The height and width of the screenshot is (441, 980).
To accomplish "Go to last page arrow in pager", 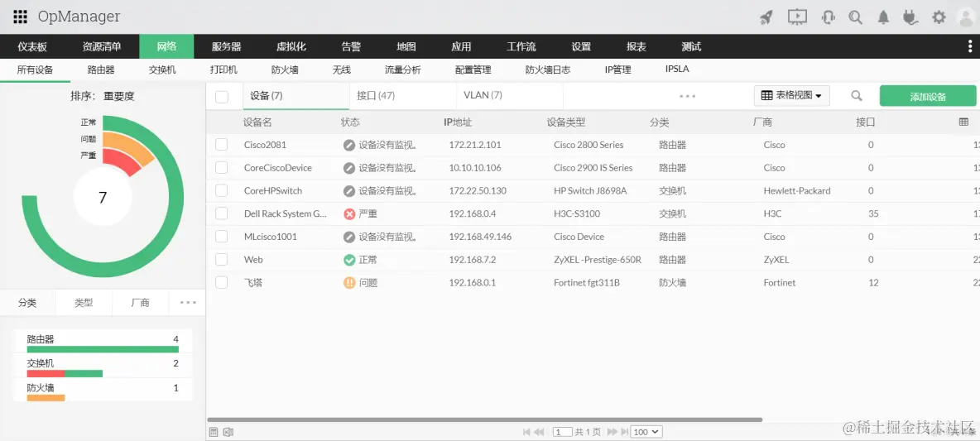I will point(623,432).
